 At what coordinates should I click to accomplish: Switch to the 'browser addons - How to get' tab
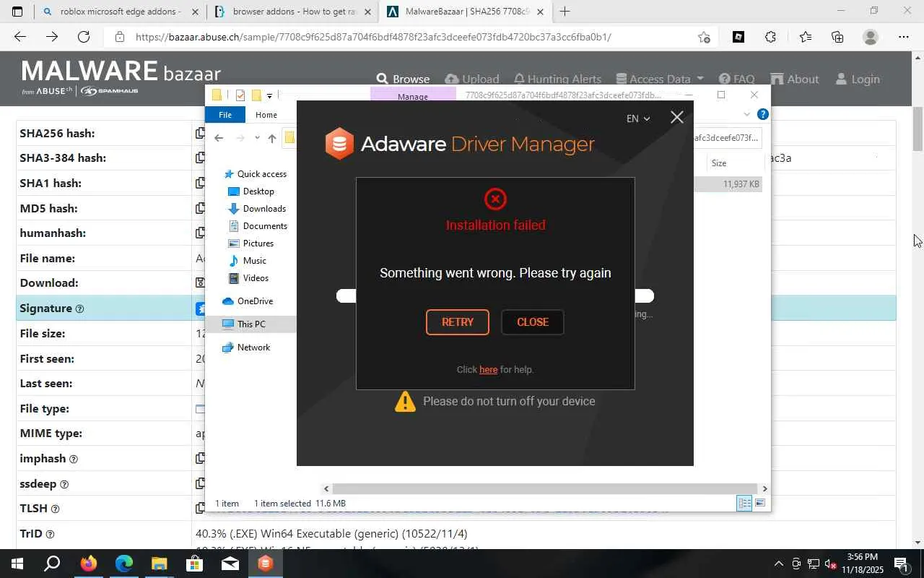click(294, 12)
